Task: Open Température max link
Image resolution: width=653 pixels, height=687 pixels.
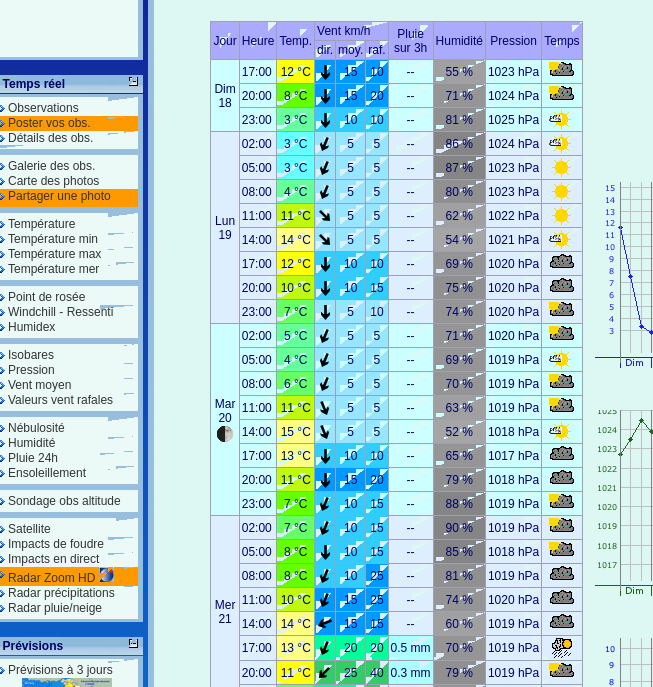Action: 54,254
